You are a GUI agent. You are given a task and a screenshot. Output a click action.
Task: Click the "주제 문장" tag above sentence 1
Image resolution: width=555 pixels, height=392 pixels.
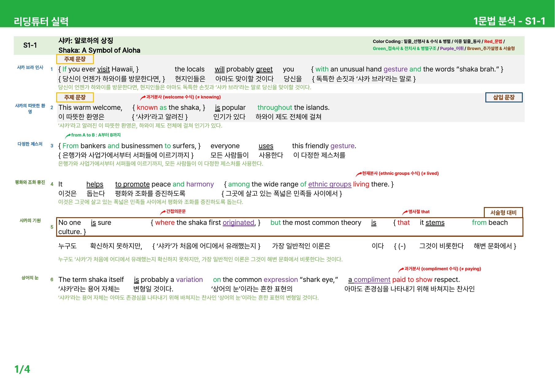(x=75, y=59)
